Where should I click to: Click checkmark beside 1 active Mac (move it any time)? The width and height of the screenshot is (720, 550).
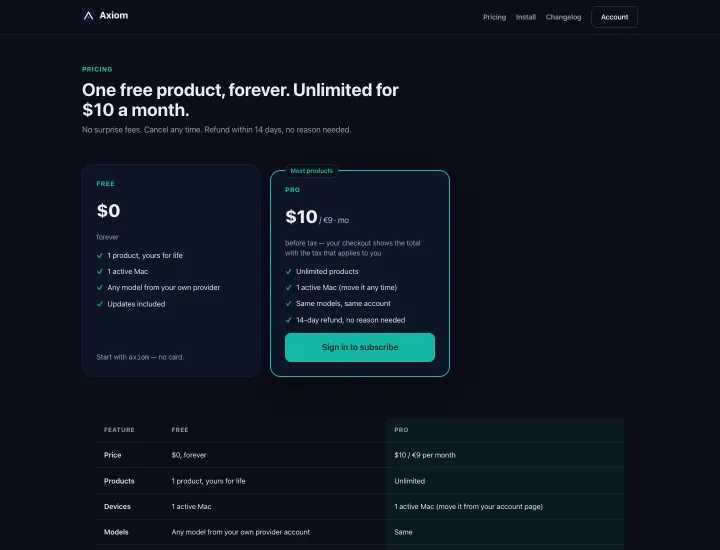(x=288, y=287)
